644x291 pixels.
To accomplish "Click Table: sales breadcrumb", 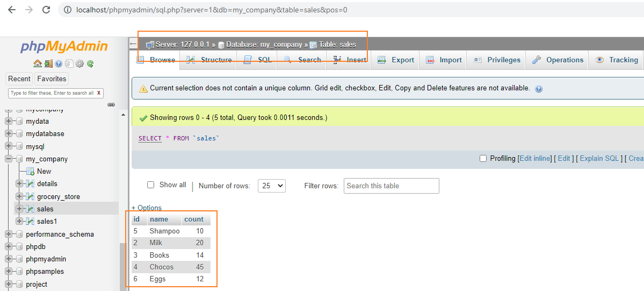I will [337, 45].
